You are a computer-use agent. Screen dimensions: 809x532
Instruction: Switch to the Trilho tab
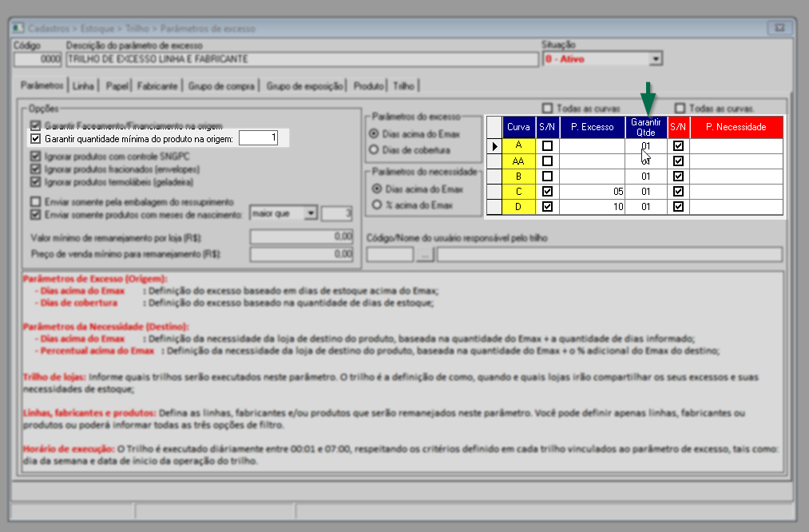[403, 85]
